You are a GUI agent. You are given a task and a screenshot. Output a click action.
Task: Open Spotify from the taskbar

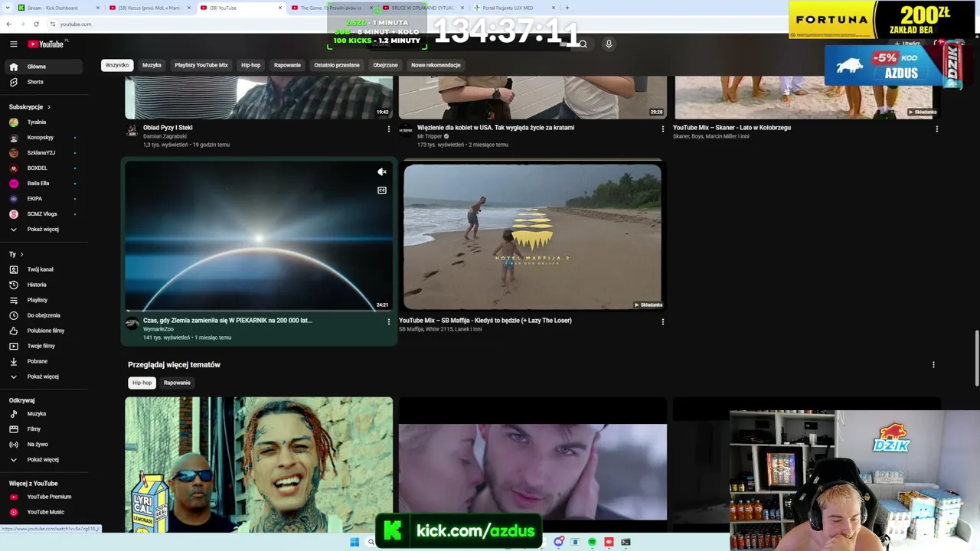tap(593, 542)
